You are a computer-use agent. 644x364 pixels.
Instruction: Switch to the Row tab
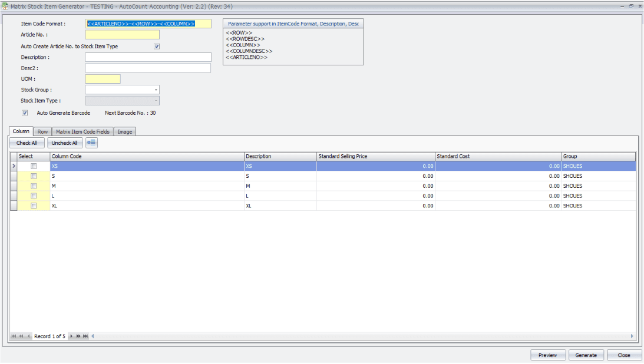[x=42, y=132]
